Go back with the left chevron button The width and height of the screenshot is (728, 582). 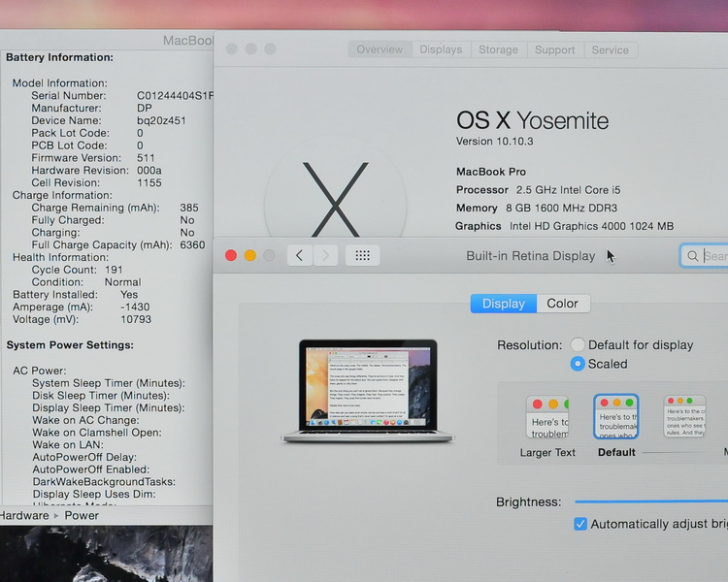[300, 256]
